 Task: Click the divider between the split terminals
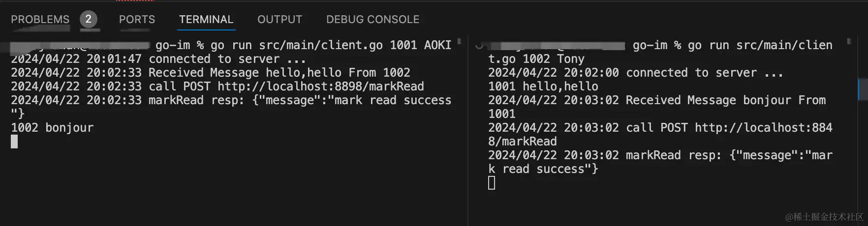point(467,128)
